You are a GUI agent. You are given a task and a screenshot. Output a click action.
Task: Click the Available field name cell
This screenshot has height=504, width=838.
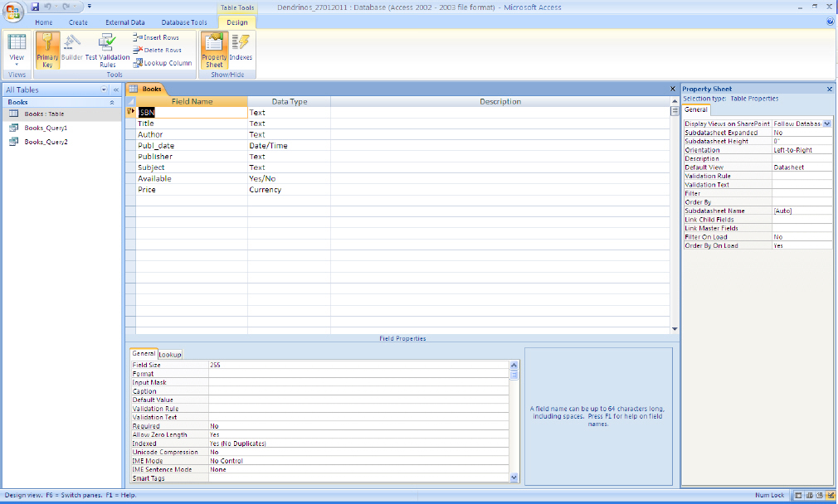click(192, 178)
